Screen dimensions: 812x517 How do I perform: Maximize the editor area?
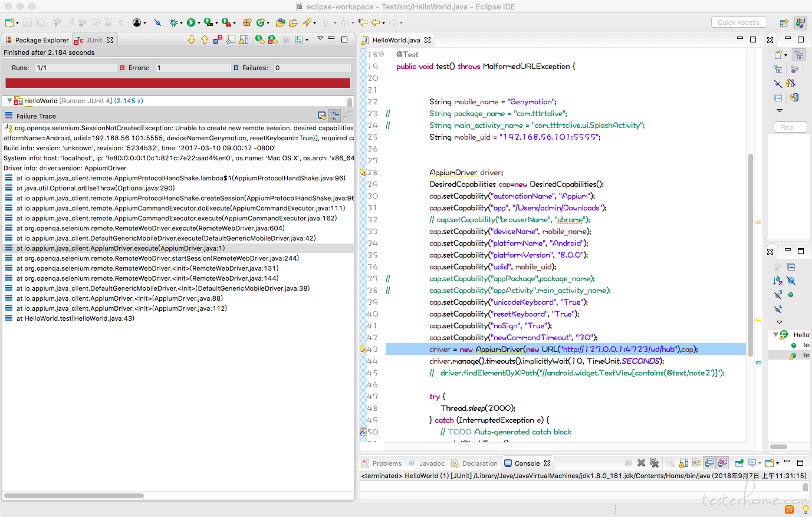coord(753,39)
